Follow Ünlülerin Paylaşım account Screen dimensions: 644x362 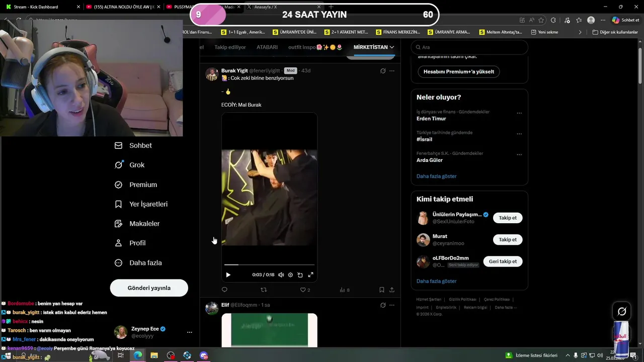pos(508,218)
